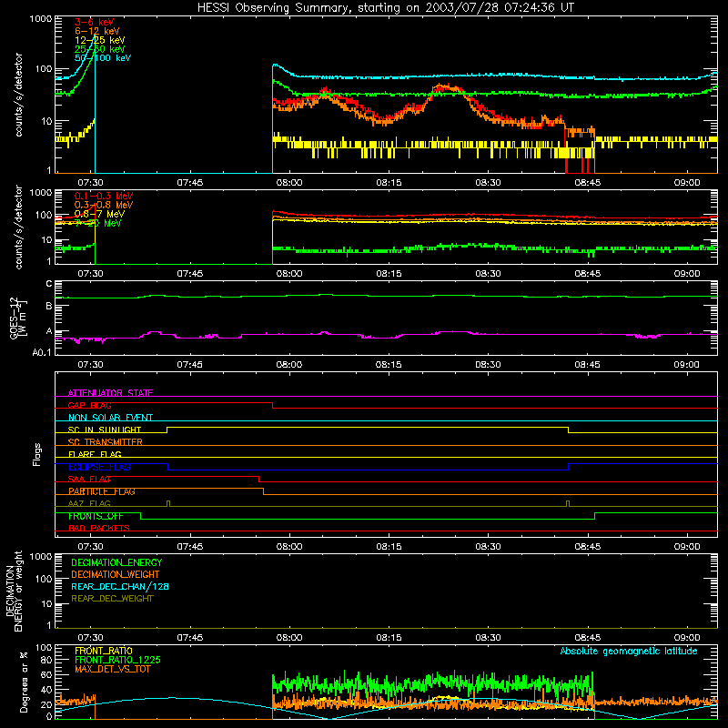The width and height of the screenshot is (728, 728).
Task: Click the counts/s/detector axis title of keV panel
Action: (18, 95)
